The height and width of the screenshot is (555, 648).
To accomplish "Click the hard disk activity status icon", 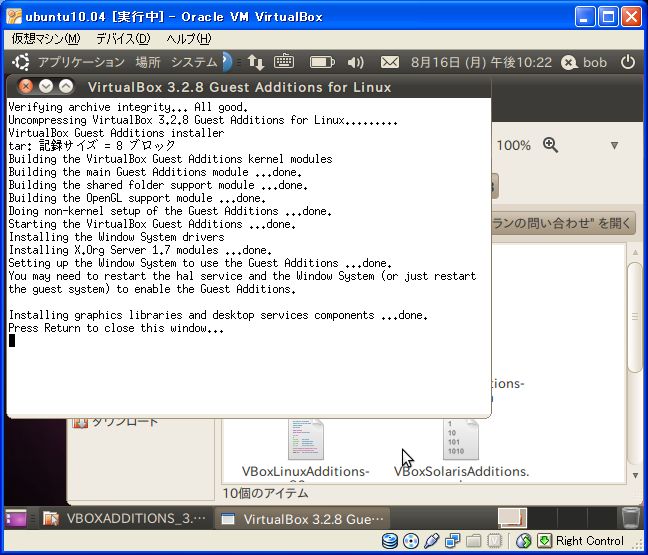I will [x=390, y=541].
